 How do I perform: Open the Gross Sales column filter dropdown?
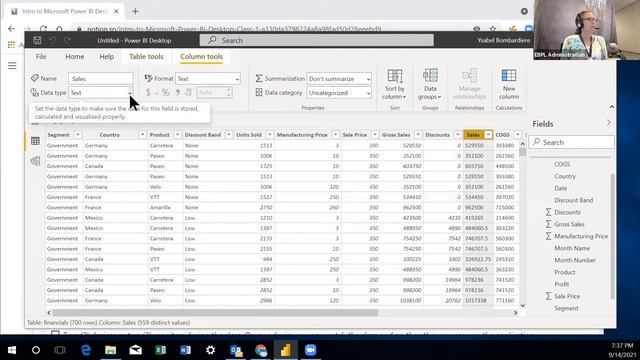(x=418, y=135)
